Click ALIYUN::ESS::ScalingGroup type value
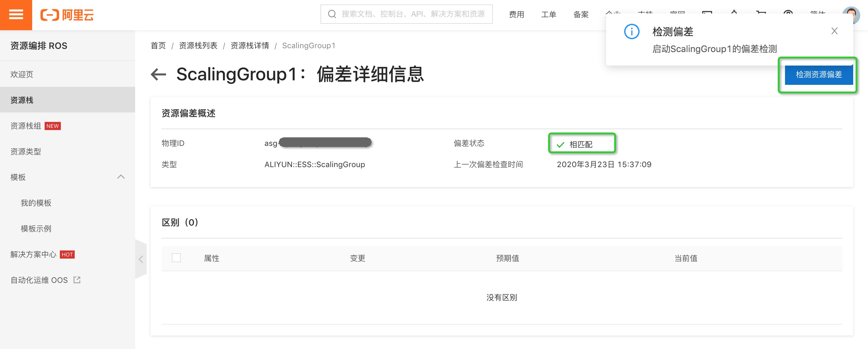 pos(315,164)
